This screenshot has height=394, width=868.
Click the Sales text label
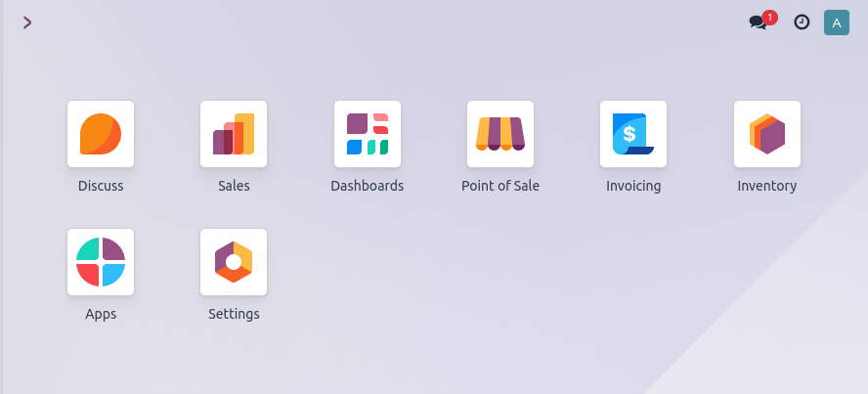click(234, 186)
